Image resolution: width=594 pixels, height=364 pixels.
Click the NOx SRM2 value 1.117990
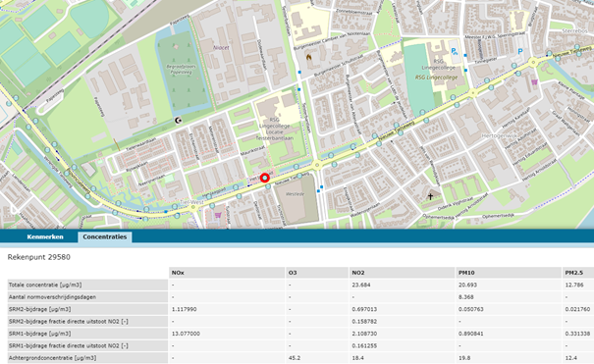click(185, 309)
